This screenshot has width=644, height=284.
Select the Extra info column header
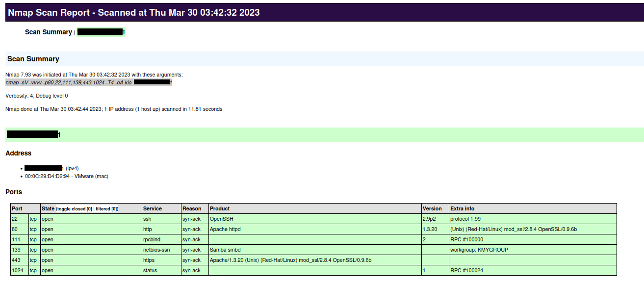point(462,208)
